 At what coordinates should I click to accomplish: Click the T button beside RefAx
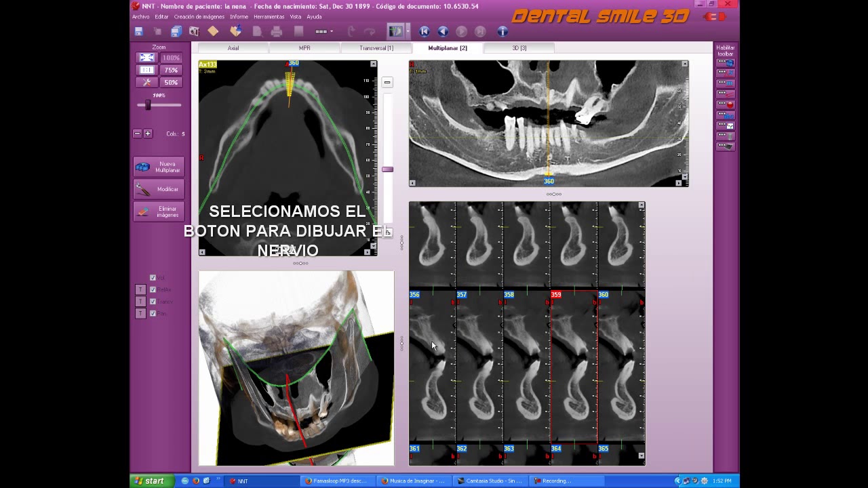[140, 289]
